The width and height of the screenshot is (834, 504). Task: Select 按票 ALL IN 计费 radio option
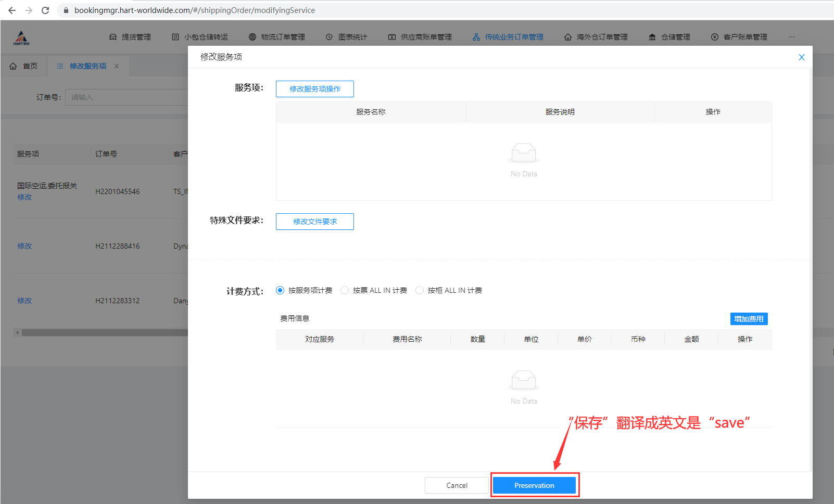[345, 290]
